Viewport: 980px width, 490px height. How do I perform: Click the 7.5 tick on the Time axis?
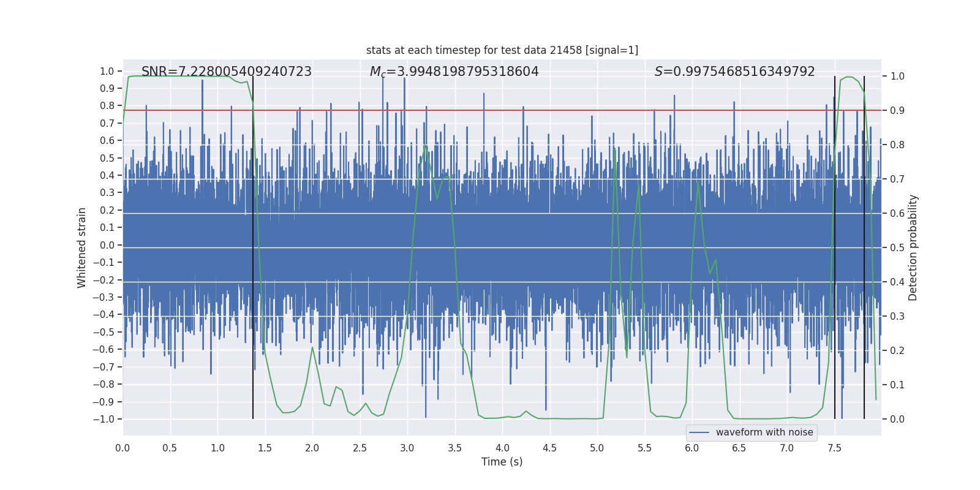pyautogui.click(x=834, y=448)
